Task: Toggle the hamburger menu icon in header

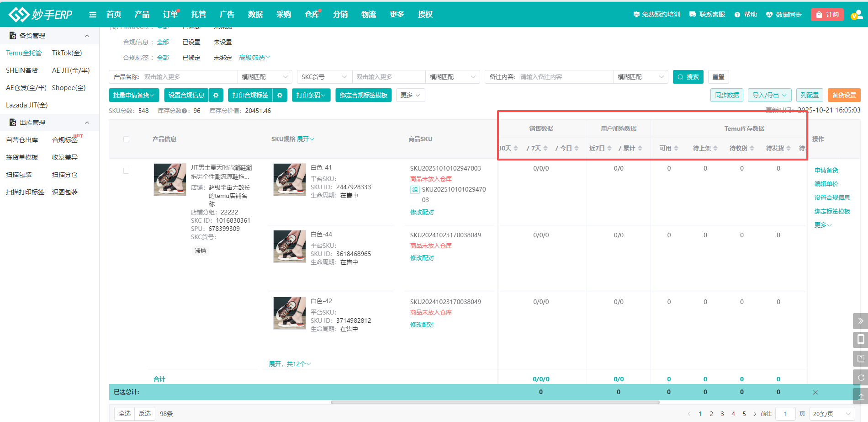Action: (93, 15)
